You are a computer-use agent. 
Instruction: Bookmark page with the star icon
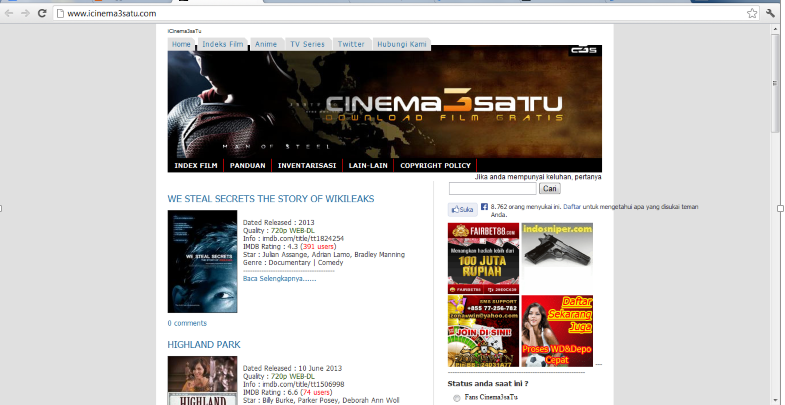(x=752, y=14)
